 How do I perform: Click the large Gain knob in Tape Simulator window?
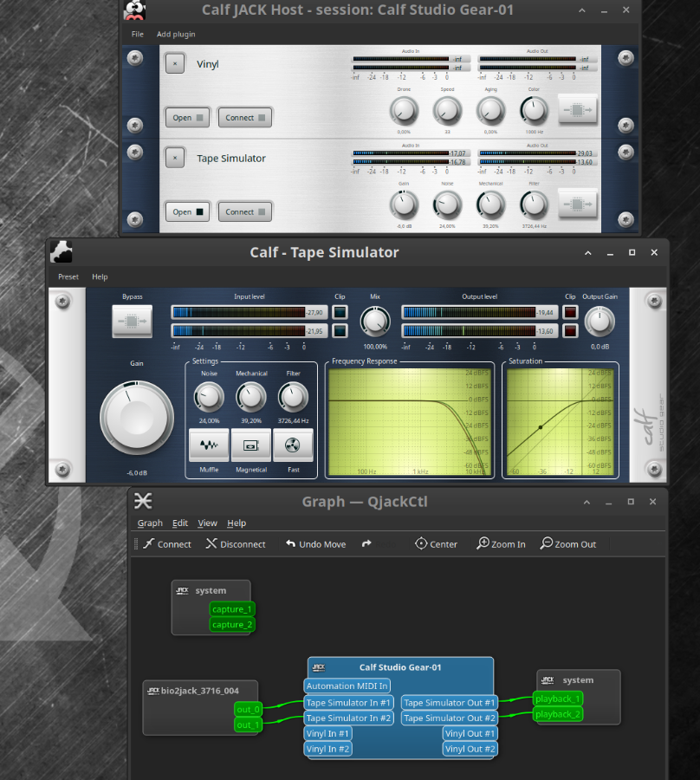[x=137, y=418]
